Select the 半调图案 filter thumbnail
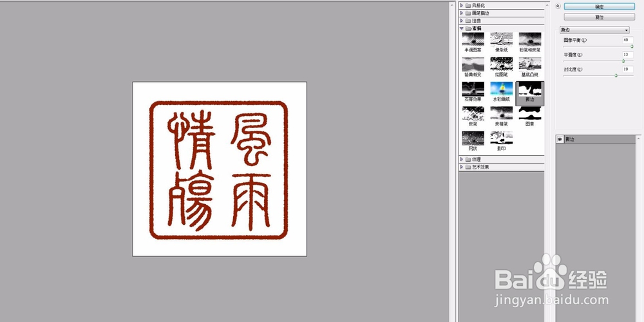This screenshot has width=644, height=322. point(473,43)
